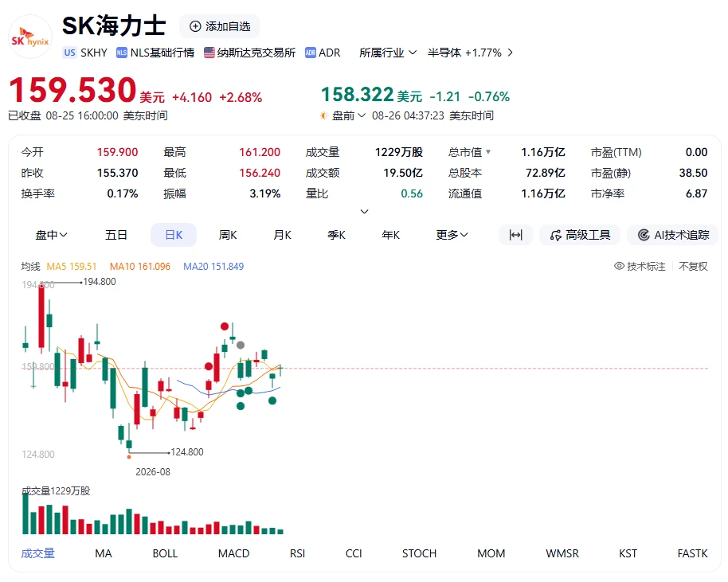Expand the 盘前 session dropdown

[349, 115]
